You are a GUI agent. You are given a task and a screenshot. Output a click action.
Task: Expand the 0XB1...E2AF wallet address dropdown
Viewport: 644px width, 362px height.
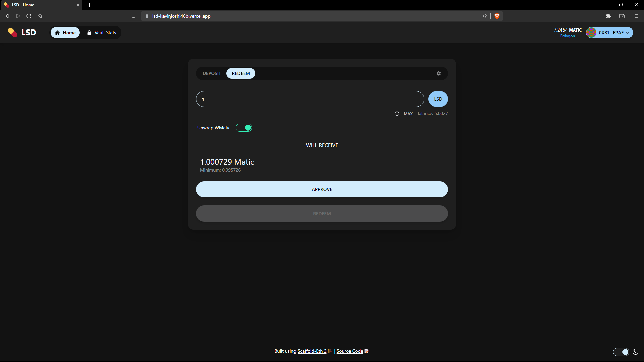click(x=610, y=33)
